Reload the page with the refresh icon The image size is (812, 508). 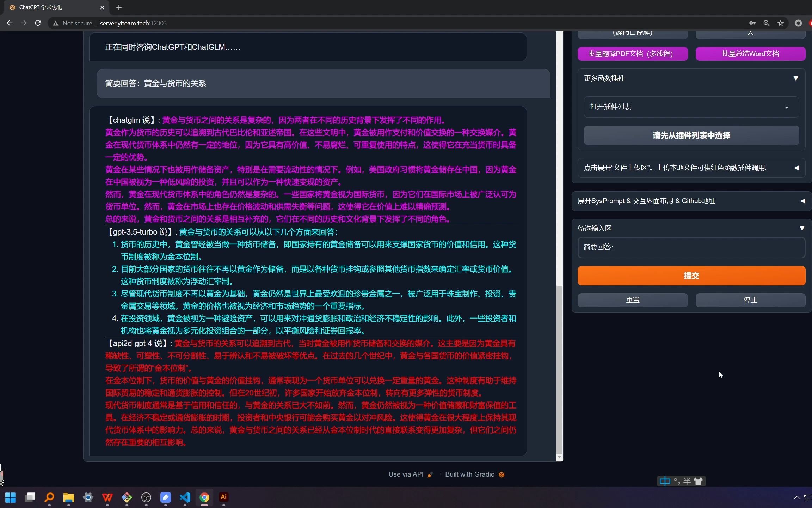[38, 23]
